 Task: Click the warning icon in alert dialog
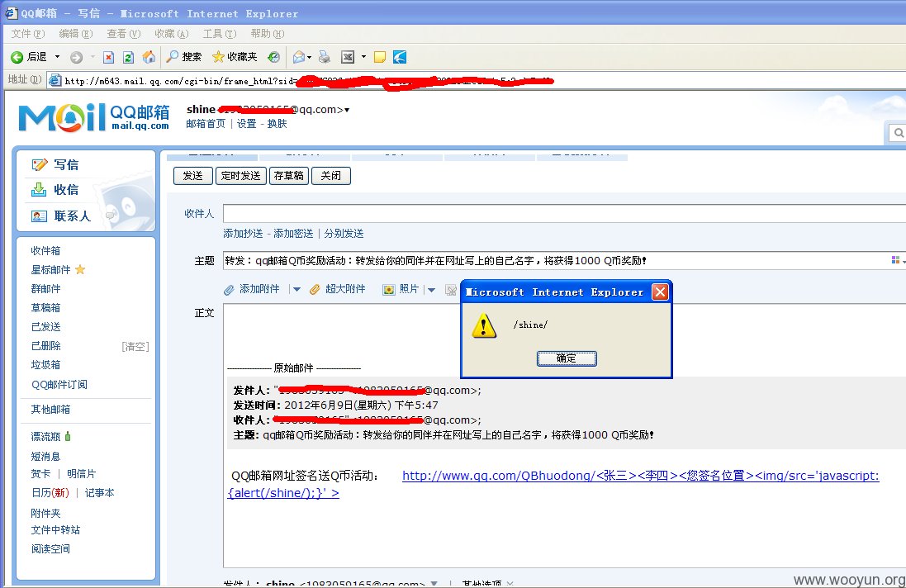tap(484, 326)
